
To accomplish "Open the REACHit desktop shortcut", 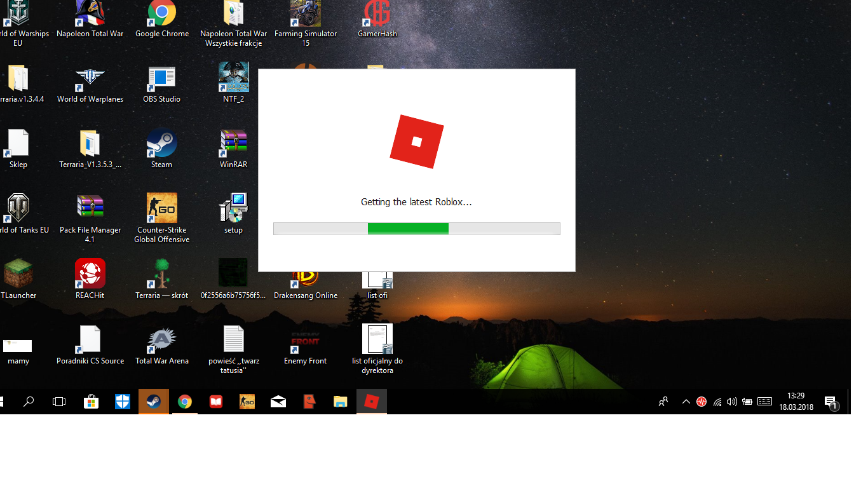I will (x=90, y=280).
